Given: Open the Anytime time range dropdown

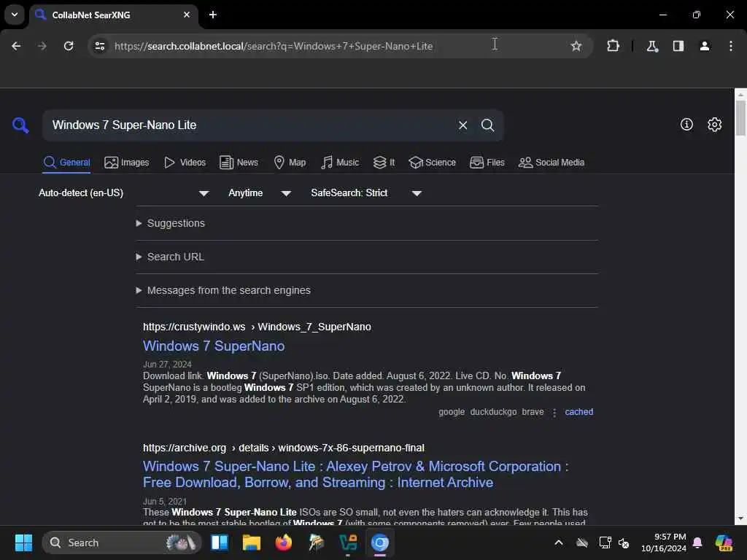Looking at the screenshot, I should point(260,192).
